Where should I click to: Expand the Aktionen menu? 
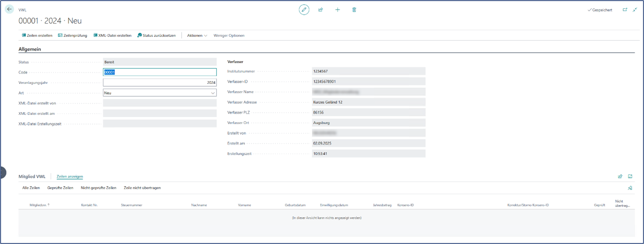point(197,36)
